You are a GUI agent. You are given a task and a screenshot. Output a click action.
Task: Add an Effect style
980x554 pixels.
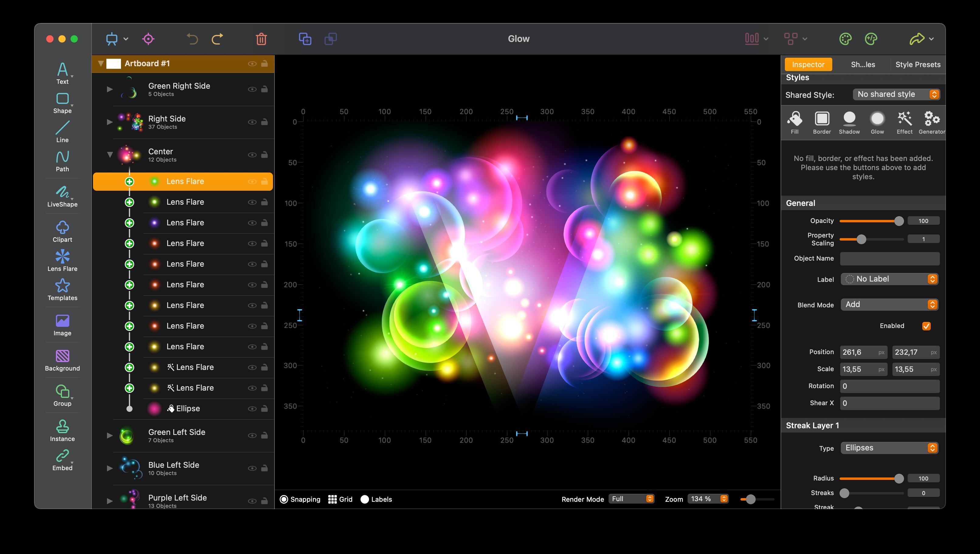tap(905, 122)
